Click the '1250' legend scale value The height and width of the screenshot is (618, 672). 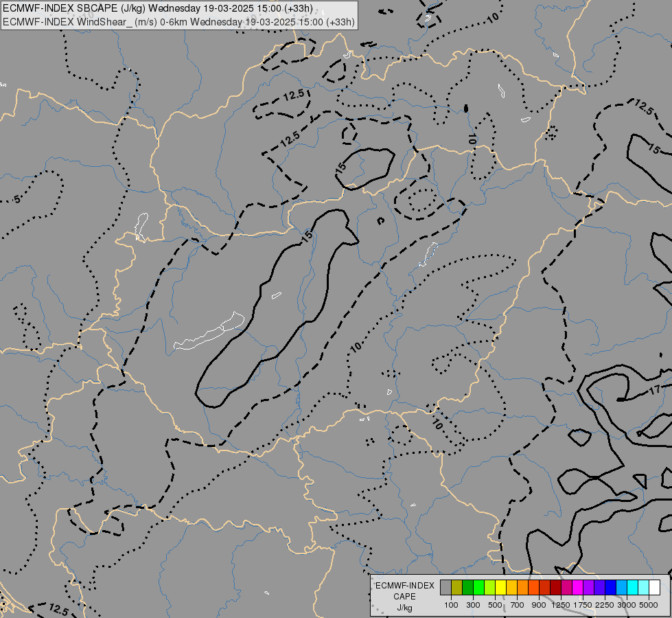click(561, 605)
